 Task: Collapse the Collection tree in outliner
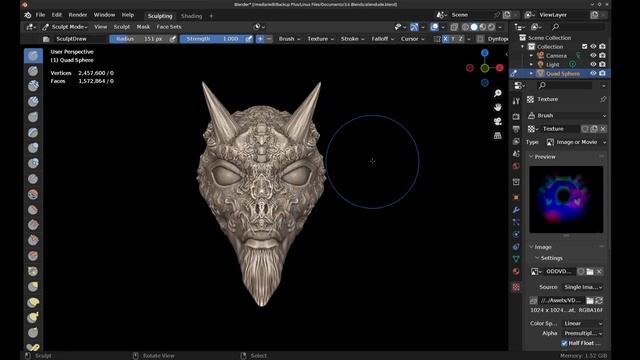pos(523,47)
